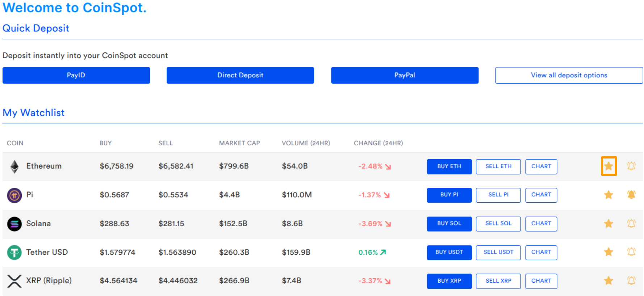Click the Tether USD coin name
Viewport: 644px width, 296px height.
pos(47,252)
